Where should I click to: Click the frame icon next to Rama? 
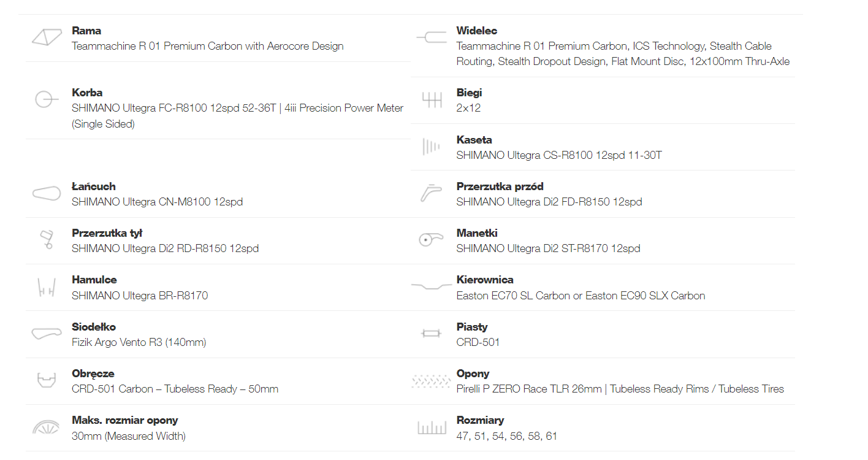tap(47, 37)
